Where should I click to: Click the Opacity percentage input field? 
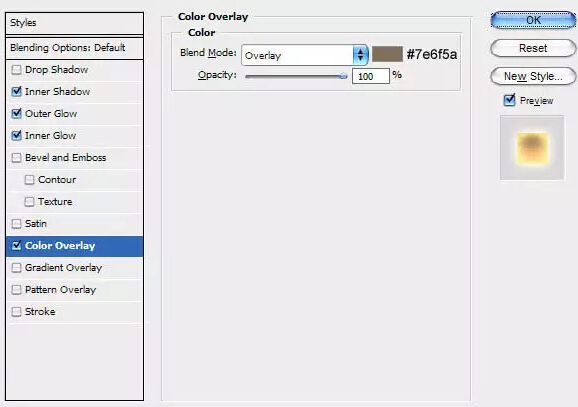[x=370, y=76]
